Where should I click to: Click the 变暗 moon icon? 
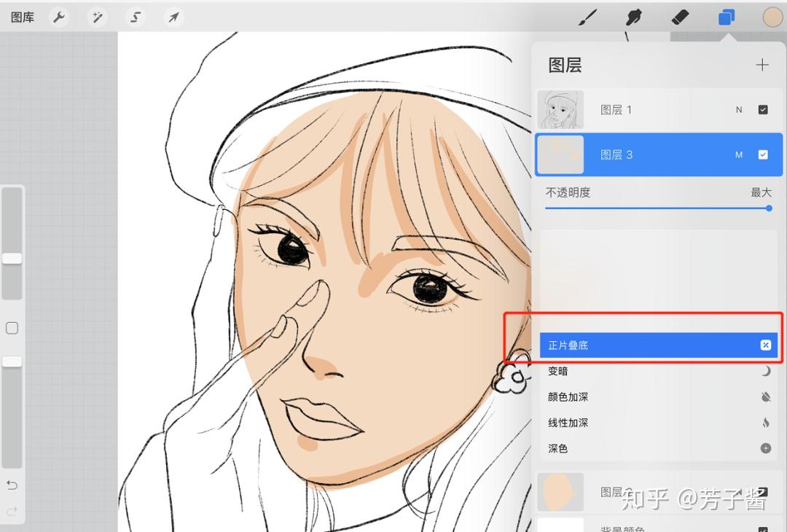point(765,371)
